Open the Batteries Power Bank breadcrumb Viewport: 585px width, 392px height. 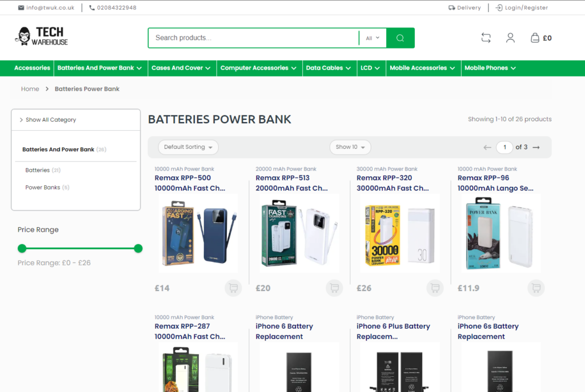click(87, 89)
